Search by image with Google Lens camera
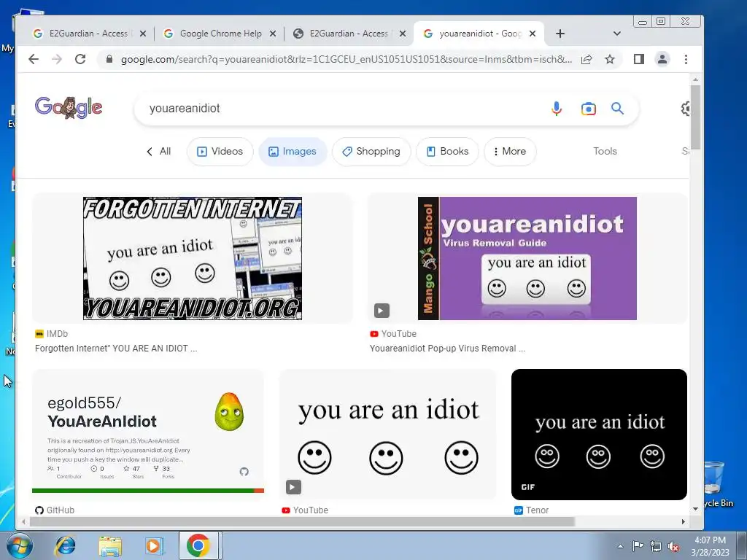The width and height of the screenshot is (747, 560). pyautogui.click(x=589, y=109)
